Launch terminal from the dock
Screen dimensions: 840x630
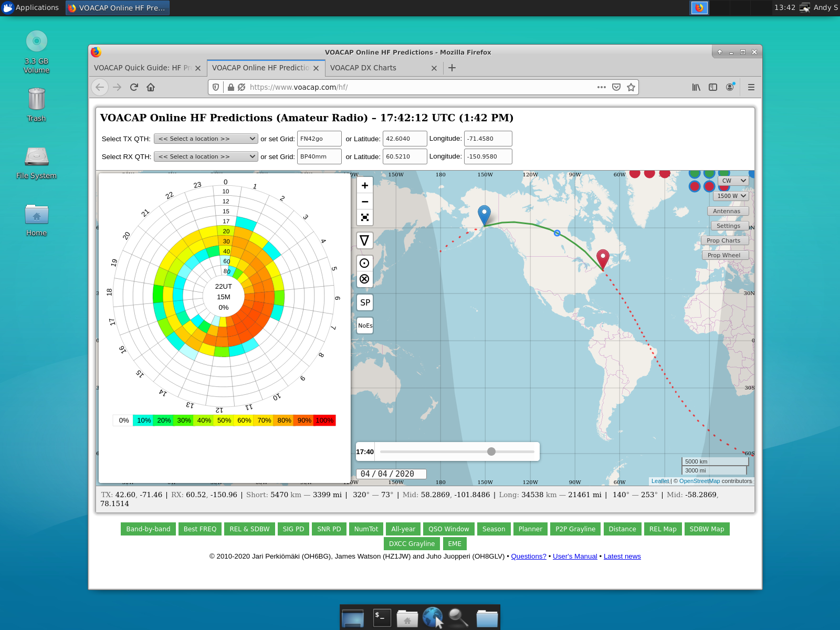click(x=382, y=617)
